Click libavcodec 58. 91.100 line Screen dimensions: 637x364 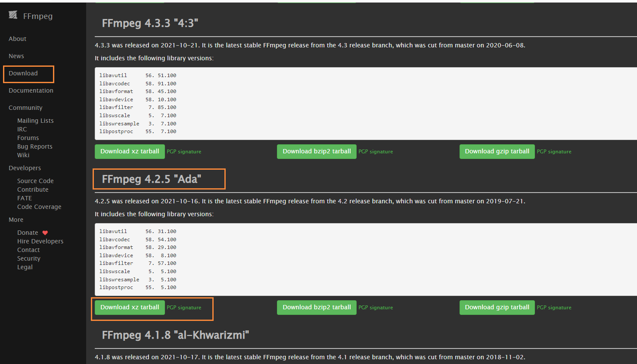pos(138,84)
